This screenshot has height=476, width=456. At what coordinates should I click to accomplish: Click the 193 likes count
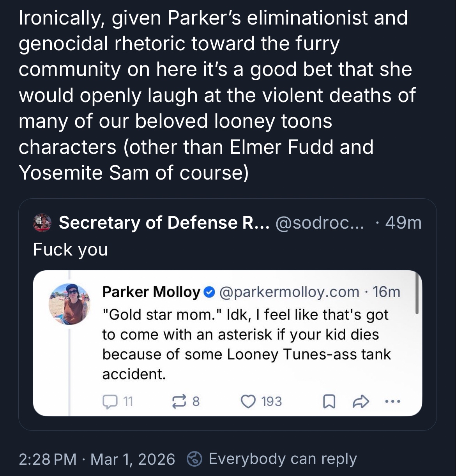pyautogui.click(x=271, y=401)
